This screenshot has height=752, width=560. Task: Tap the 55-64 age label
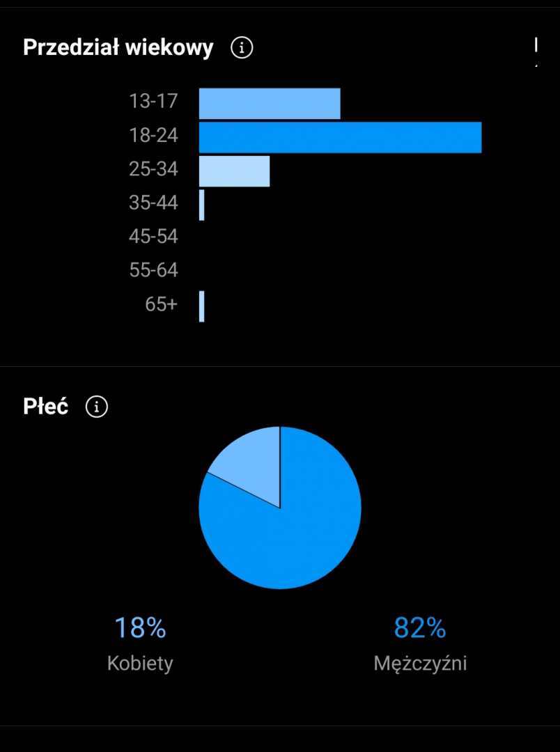pyautogui.click(x=153, y=270)
